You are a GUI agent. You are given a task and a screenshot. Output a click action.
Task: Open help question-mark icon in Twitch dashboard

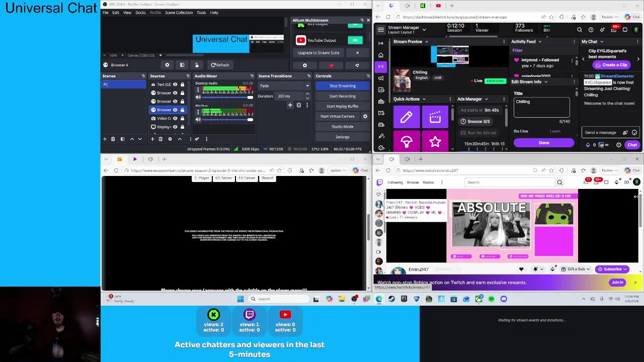(x=591, y=30)
